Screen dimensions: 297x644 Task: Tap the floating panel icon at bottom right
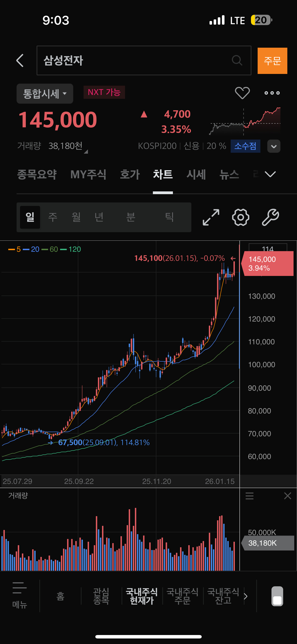coord(277,596)
